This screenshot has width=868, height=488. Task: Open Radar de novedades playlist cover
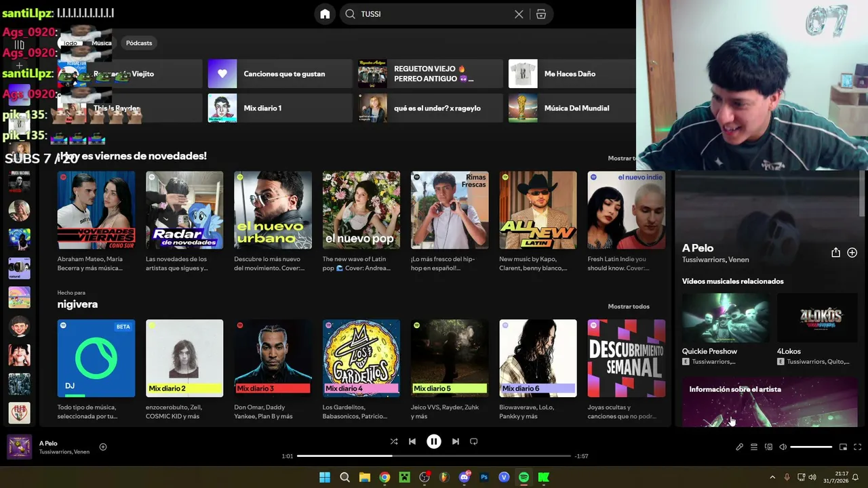tap(184, 210)
